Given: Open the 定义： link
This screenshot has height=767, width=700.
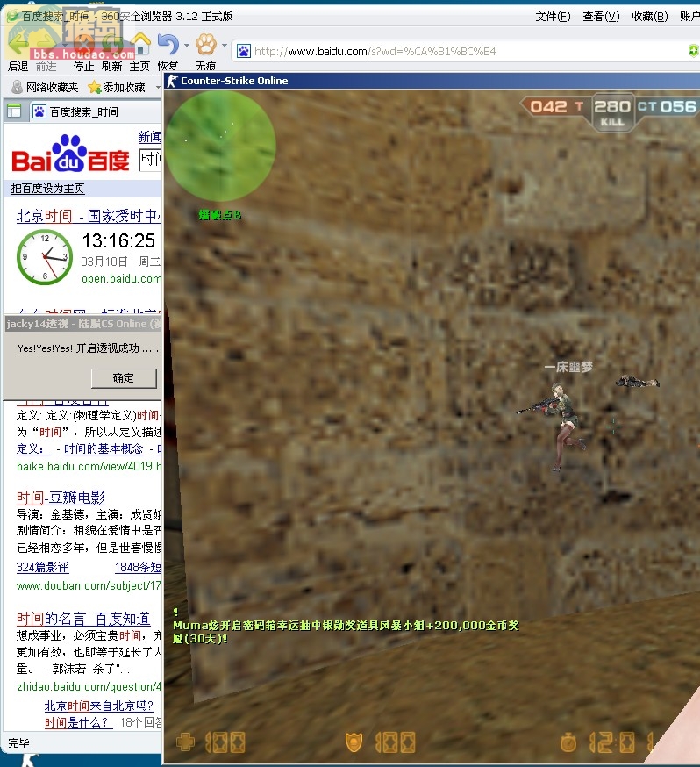Looking at the screenshot, I should click(33, 448).
